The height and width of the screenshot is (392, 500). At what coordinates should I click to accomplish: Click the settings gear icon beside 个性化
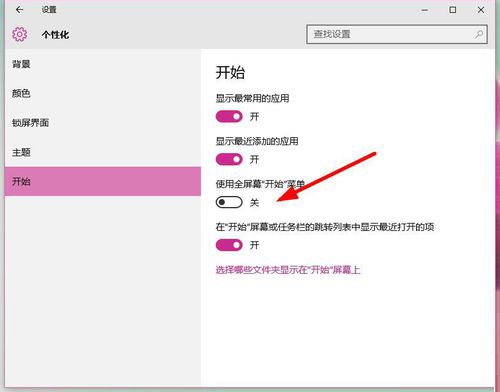coord(20,34)
